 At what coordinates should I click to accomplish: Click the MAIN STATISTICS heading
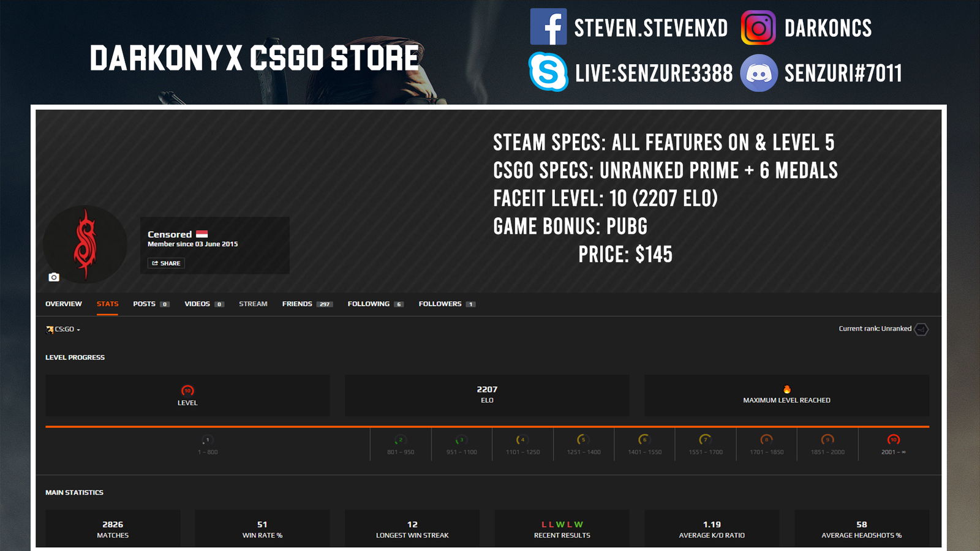click(74, 493)
